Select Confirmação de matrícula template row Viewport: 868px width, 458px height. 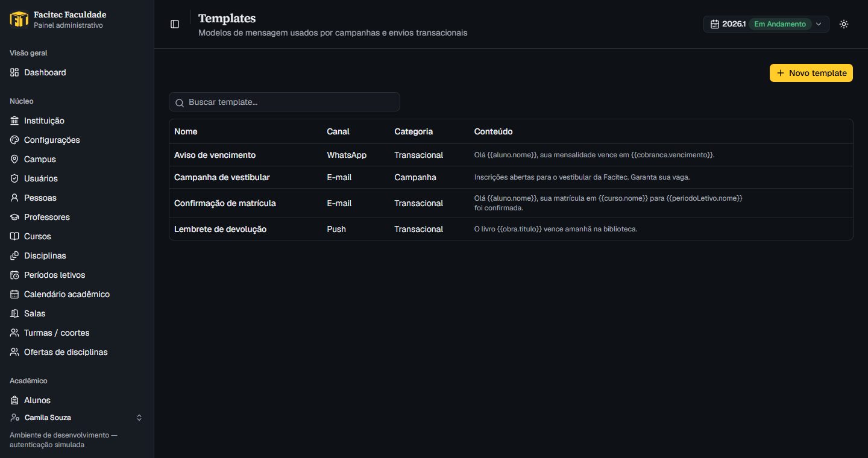511,203
